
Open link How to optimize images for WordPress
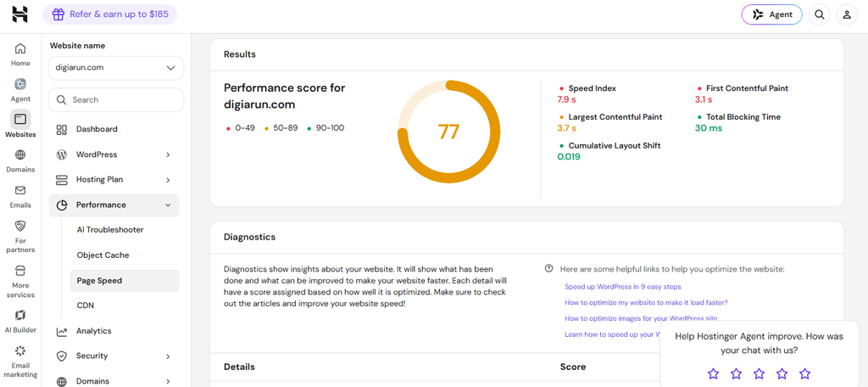[x=641, y=318]
